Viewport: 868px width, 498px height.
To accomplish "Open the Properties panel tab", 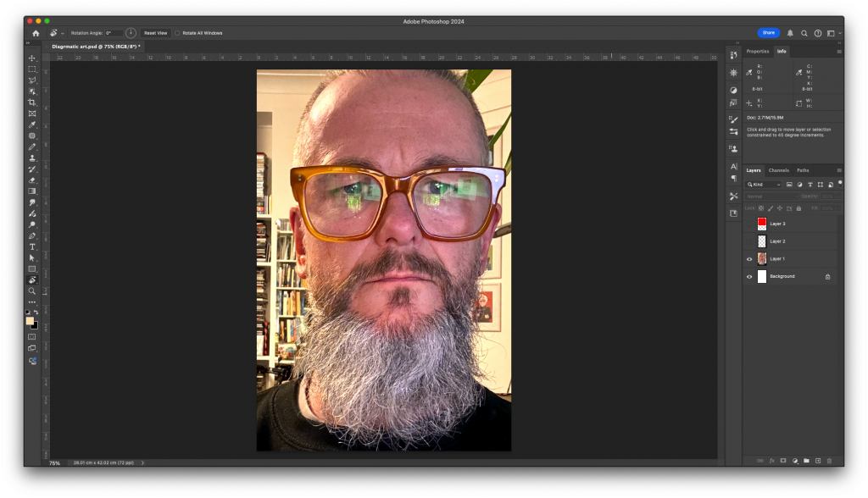I will pos(757,51).
